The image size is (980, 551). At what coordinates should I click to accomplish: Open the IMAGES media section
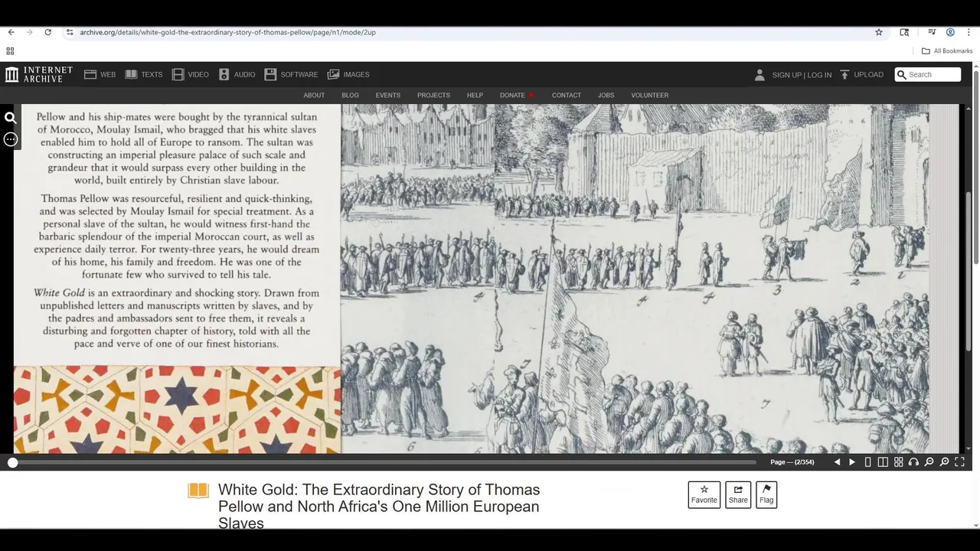pyautogui.click(x=348, y=74)
